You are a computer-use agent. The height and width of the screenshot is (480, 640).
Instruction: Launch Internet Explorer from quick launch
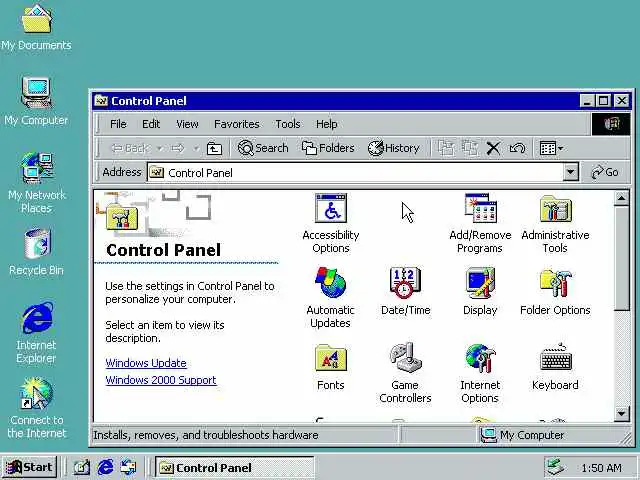105,467
